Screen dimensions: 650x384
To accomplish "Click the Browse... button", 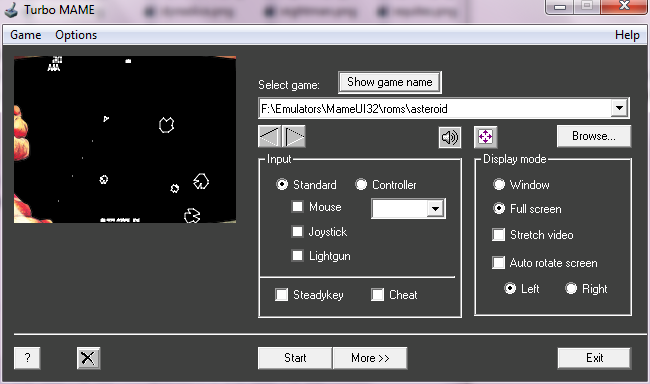I will coord(594,136).
